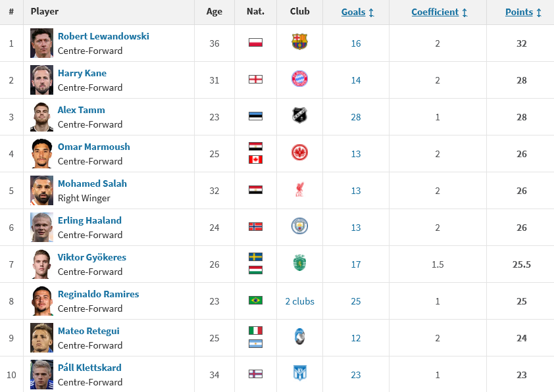The height and width of the screenshot is (392, 554).
Task: Click Erling Haaland's portrait thumbnail
Action: [x=41, y=227]
